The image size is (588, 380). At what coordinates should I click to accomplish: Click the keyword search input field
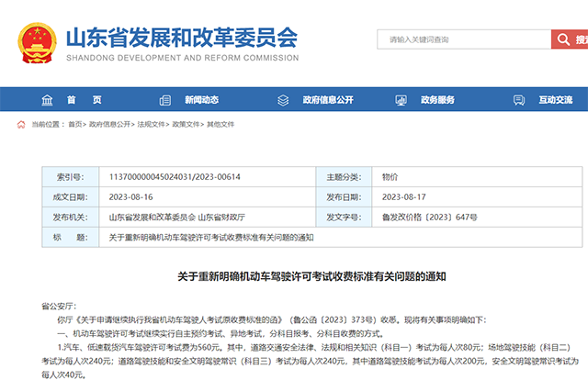(x=464, y=39)
